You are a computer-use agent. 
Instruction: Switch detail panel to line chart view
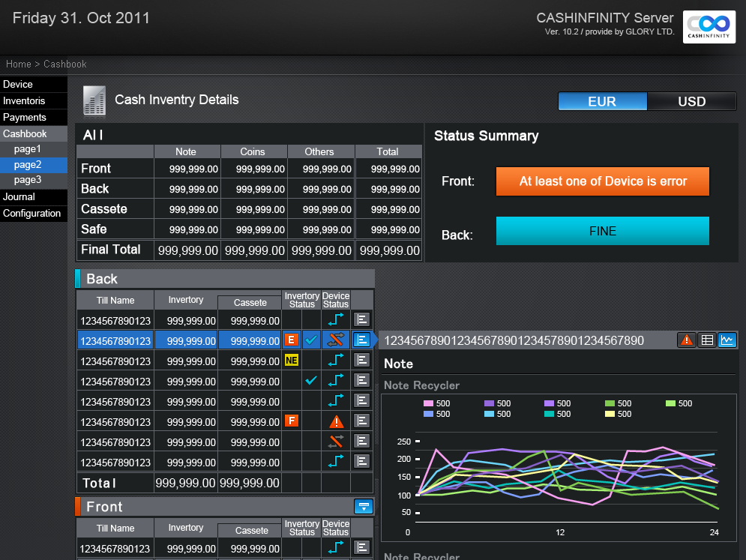[x=727, y=340]
